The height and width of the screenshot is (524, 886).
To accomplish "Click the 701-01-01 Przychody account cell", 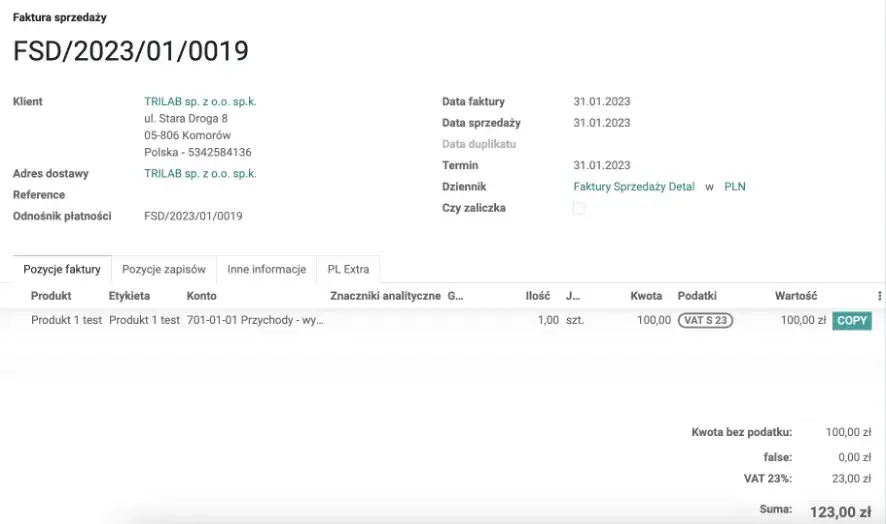I will 255,321.
